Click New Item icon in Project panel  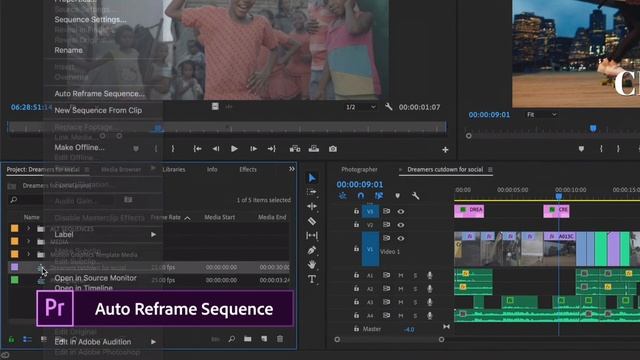click(x=264, y=339)
